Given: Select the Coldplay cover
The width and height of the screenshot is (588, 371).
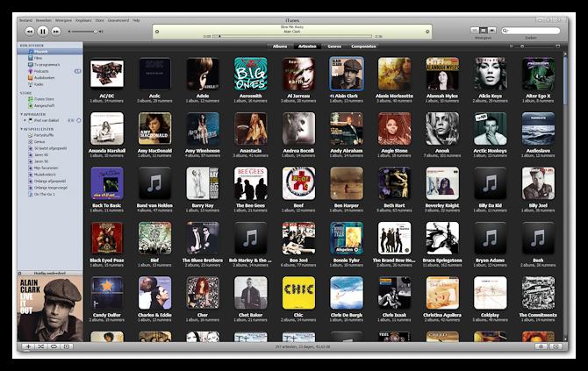Looking at the screenshot, I should coord(490,293).
